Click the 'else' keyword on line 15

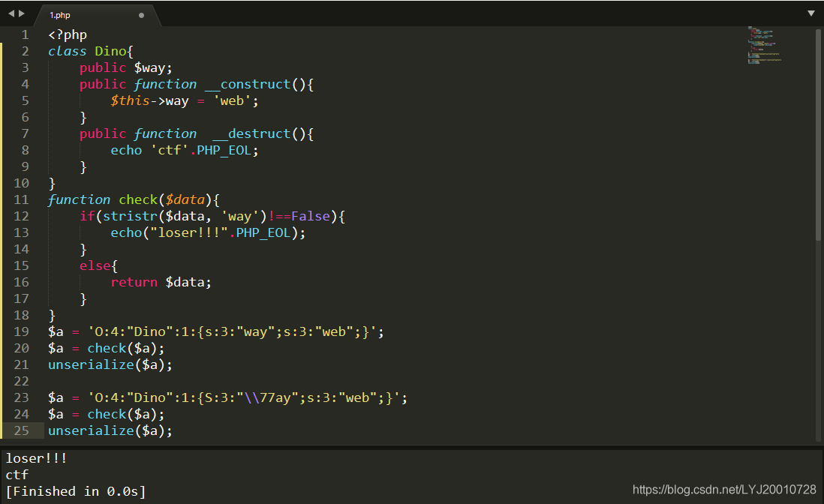pyautogui.click(x=95, y=265)
